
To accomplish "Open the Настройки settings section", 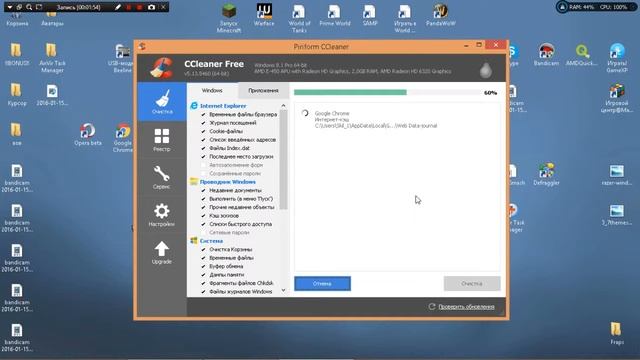I will pos(162,215).
